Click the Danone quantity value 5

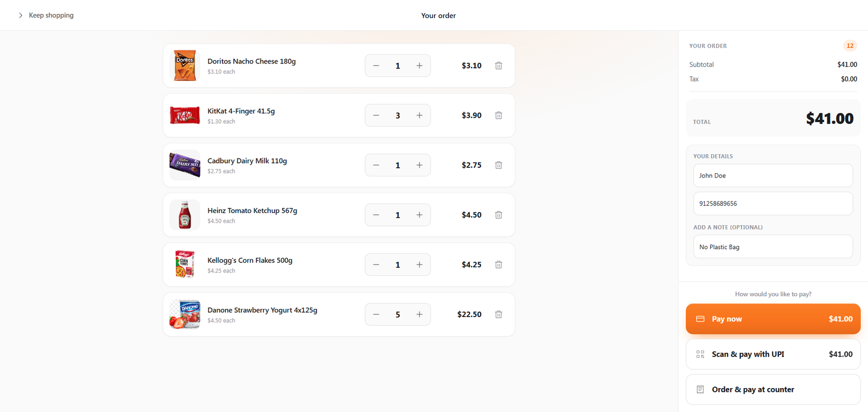(398, 314)
